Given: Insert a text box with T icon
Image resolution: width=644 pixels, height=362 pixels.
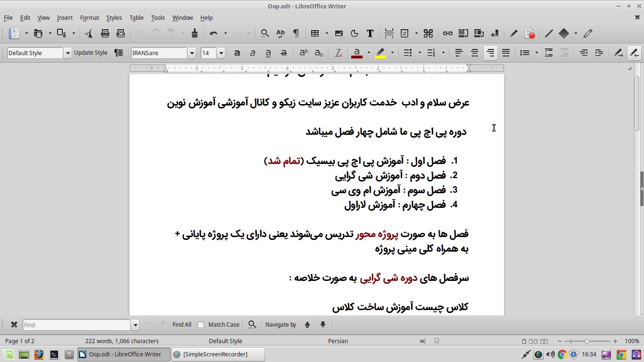Looking at the screenshot, I should click(370, 33).
